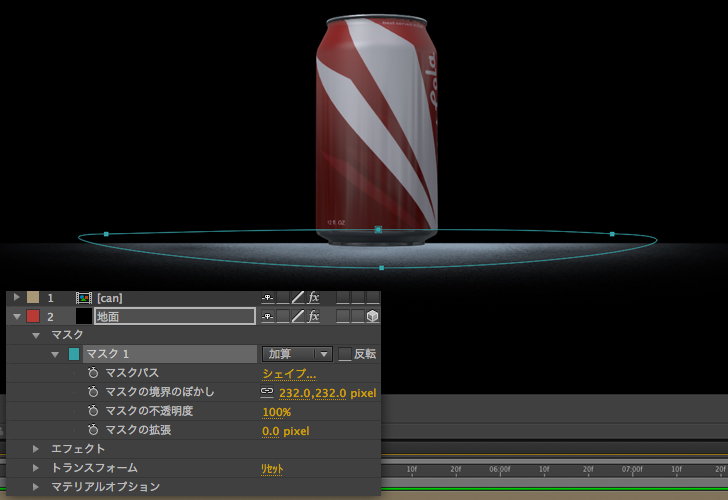
Task: Toggle the shy switch on 地面 layer
Action: click(268, 316)
